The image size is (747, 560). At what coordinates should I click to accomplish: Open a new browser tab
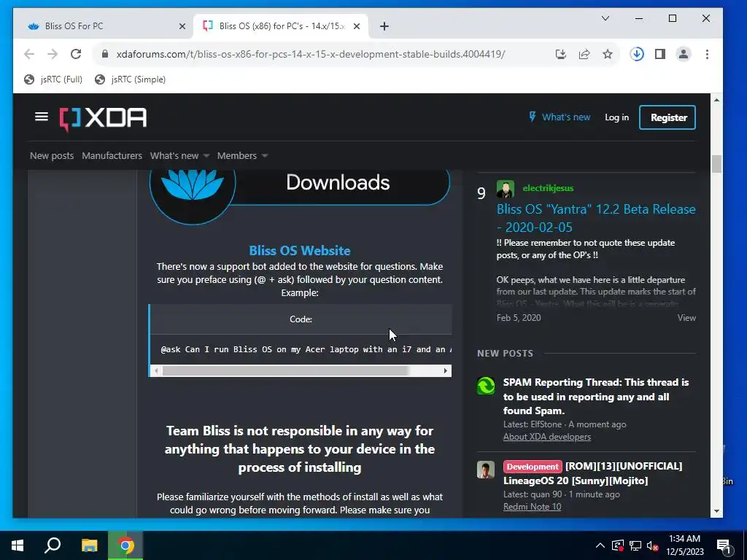click(x=384, y=26)
